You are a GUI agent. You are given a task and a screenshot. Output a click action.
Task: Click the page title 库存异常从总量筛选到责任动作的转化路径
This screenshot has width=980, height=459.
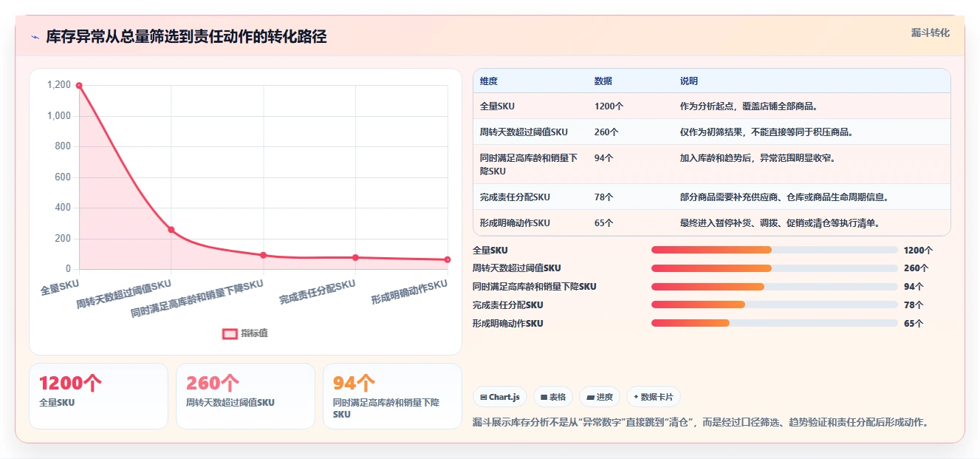pyautogui.click(x=186, y=37)
